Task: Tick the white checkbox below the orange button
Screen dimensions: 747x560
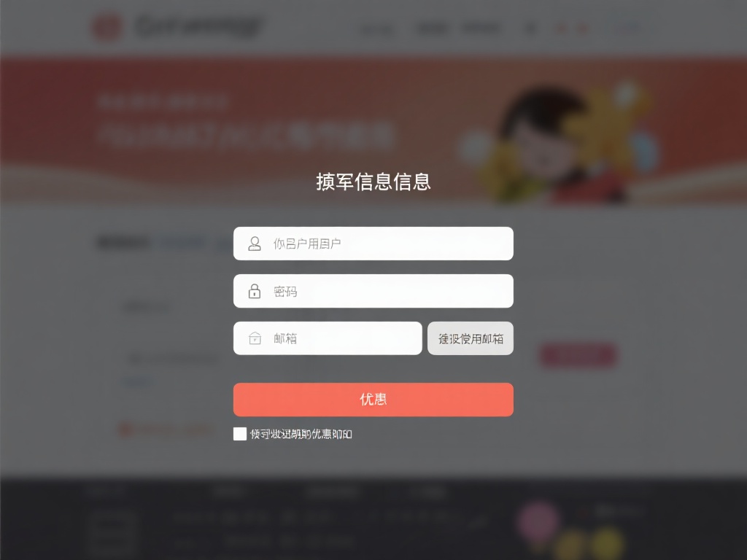Action: tap(239, 434)
